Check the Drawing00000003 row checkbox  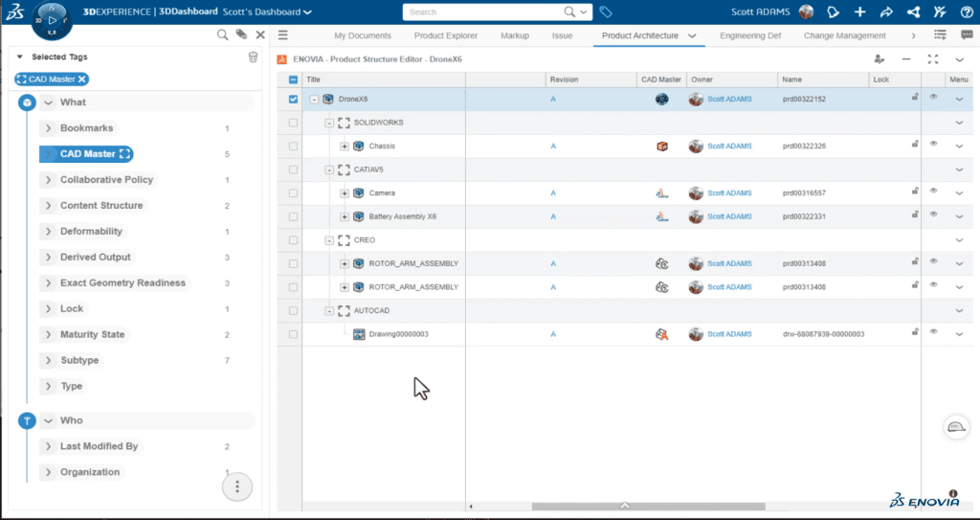[x=293, y=334]
